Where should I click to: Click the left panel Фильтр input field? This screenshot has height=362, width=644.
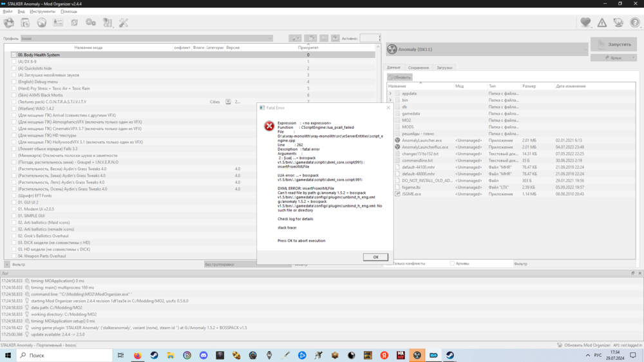[x=103, y=264]
